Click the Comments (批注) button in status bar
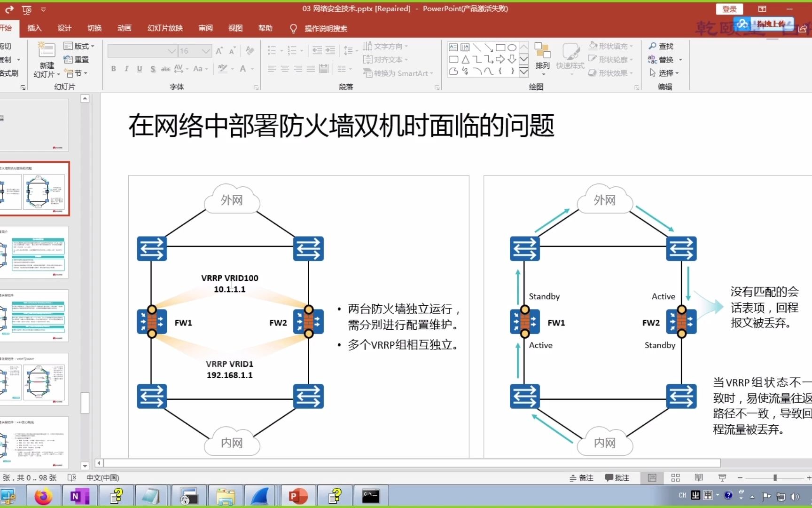Image resolution: width=812 pixels, height=508 pixels. [x=617, y=478]
